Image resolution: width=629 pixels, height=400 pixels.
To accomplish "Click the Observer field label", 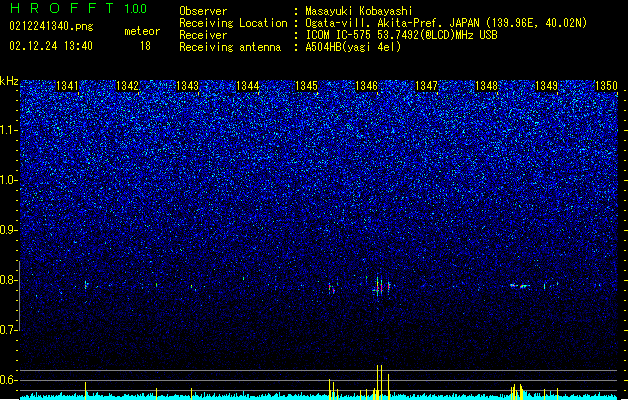I will [x=203, y=11].
